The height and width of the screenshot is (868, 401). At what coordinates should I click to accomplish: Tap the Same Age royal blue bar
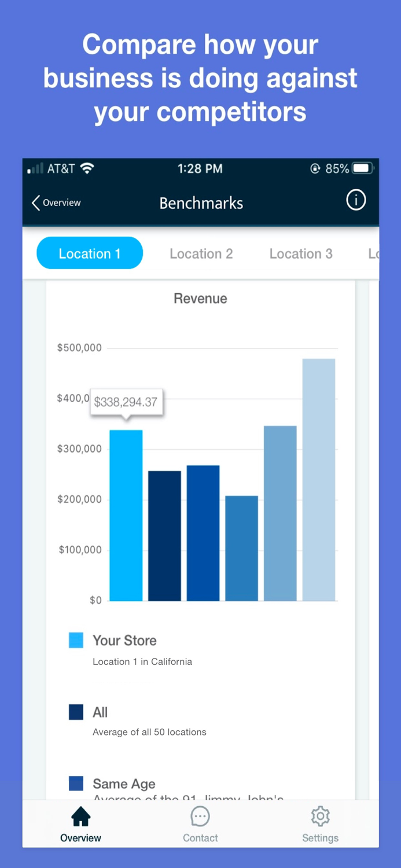tap(203, 533)
